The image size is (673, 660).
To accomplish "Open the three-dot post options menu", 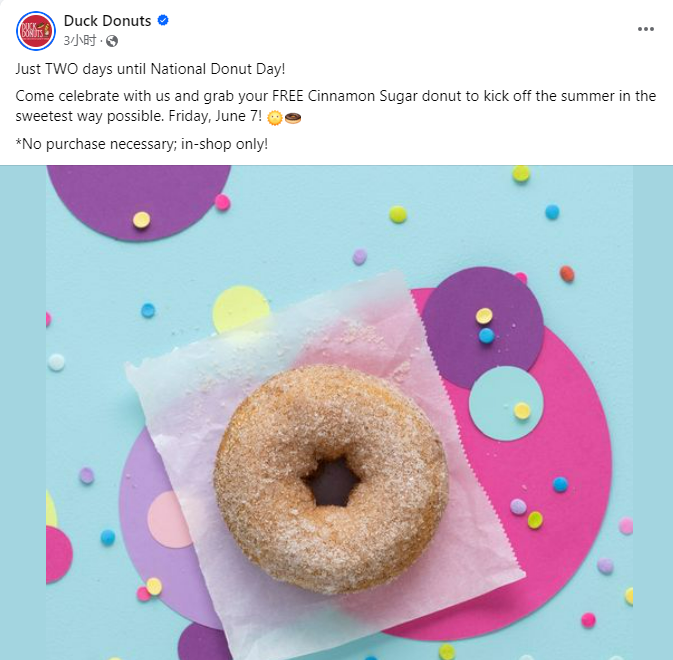I will [646, 29].
